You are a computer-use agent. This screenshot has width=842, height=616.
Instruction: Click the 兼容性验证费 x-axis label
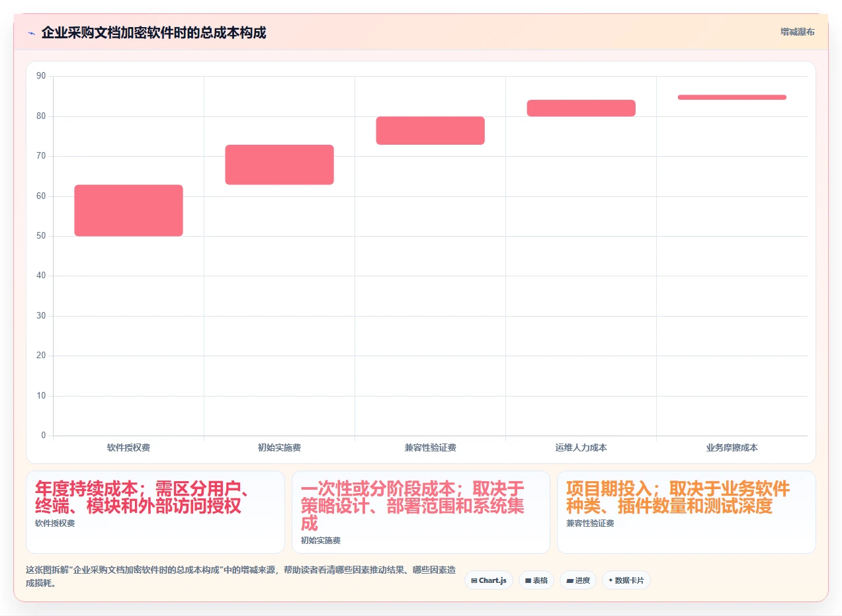[x=430, y=448]
